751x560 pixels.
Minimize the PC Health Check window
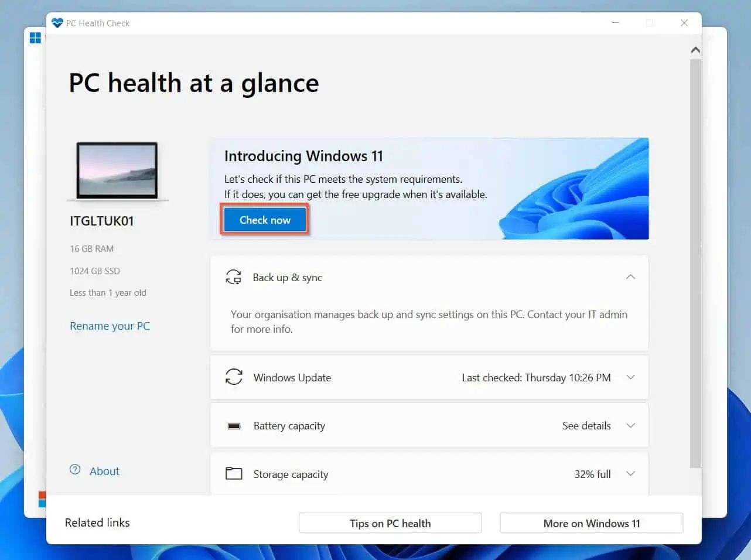pyautogui.click(x=616, y=23)
